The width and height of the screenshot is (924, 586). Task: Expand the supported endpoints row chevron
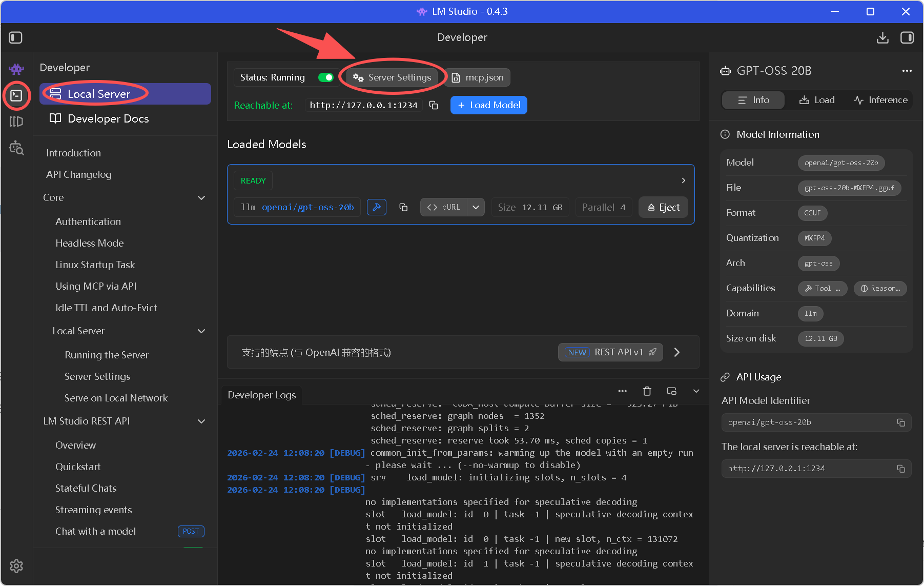click(677, 352)
